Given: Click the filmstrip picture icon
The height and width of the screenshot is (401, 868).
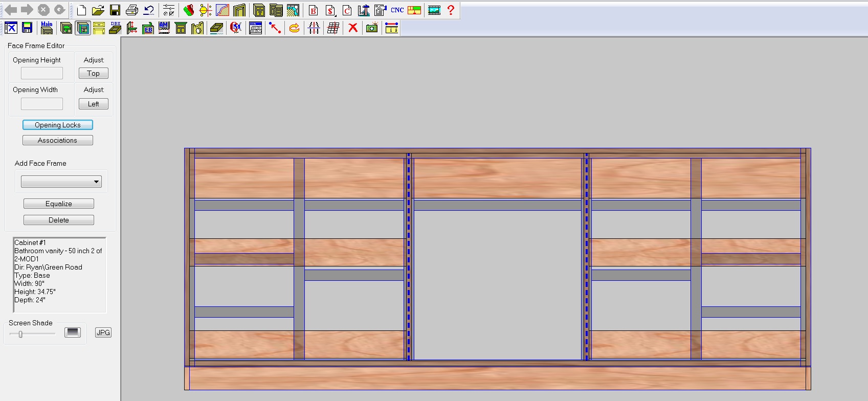Looking at the screenshot, I should pos(434,10).
